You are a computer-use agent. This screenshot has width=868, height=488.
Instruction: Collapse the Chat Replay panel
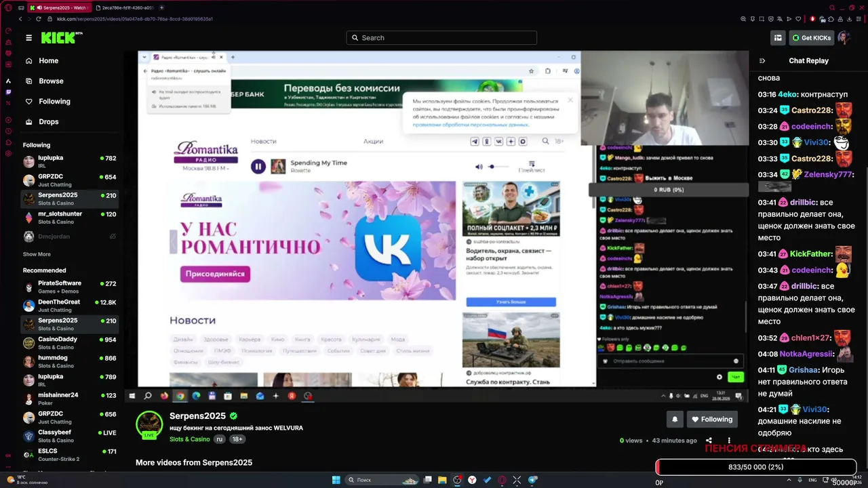pos(762,61)
